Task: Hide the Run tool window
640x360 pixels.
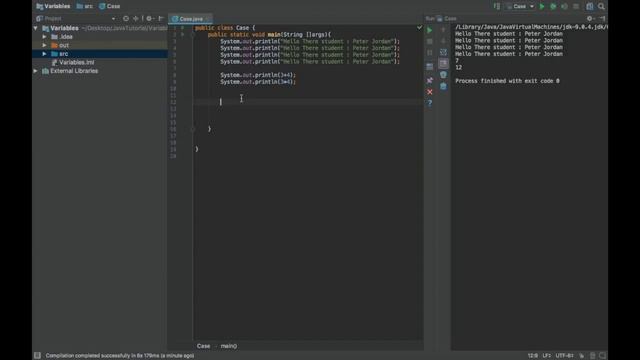Action: (x=602, y=18)
